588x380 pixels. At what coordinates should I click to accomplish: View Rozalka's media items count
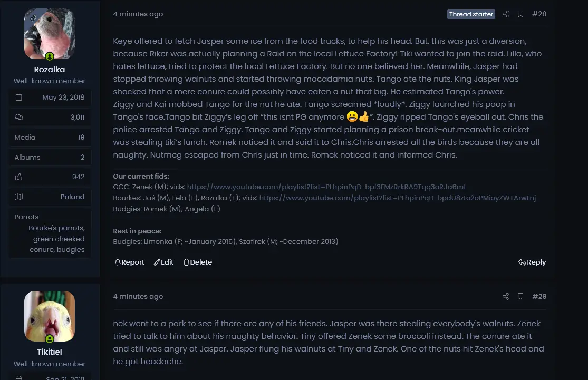click(81, 137)
